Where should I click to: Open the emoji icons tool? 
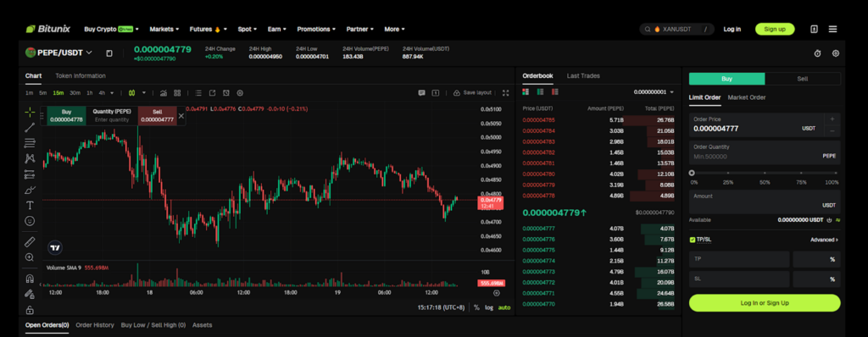30,221
